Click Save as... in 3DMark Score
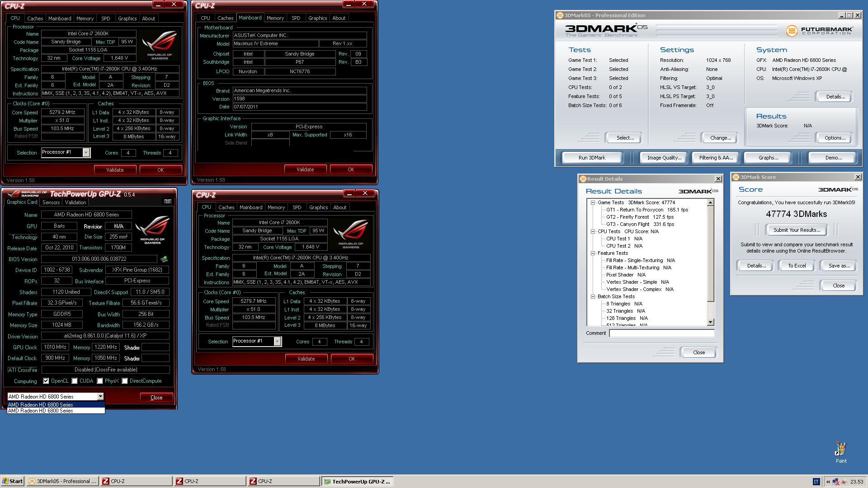The image size is (868, 488). pyautogui.click(x=839, y=266)
